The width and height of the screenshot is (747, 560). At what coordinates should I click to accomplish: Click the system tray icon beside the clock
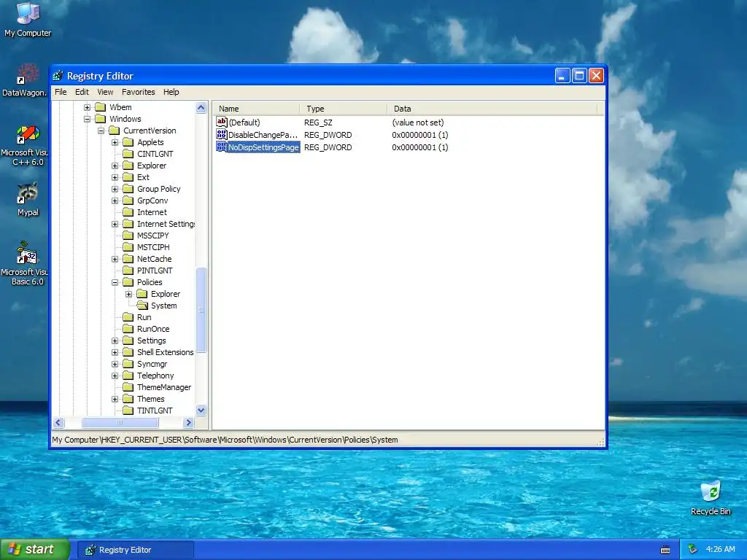point(693,549)
